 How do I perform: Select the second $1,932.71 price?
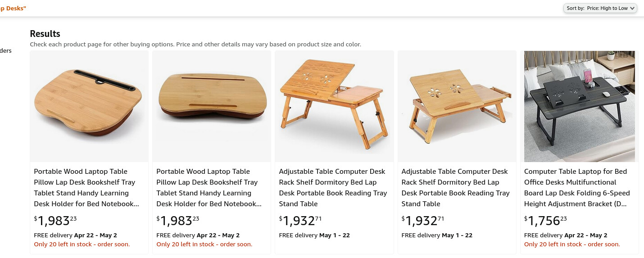point(423,221)
